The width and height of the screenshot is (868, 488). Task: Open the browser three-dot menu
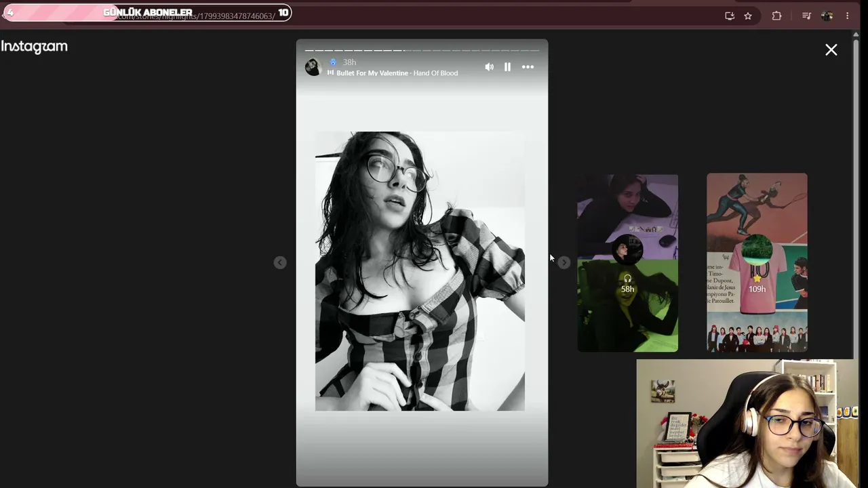(847, 16)
